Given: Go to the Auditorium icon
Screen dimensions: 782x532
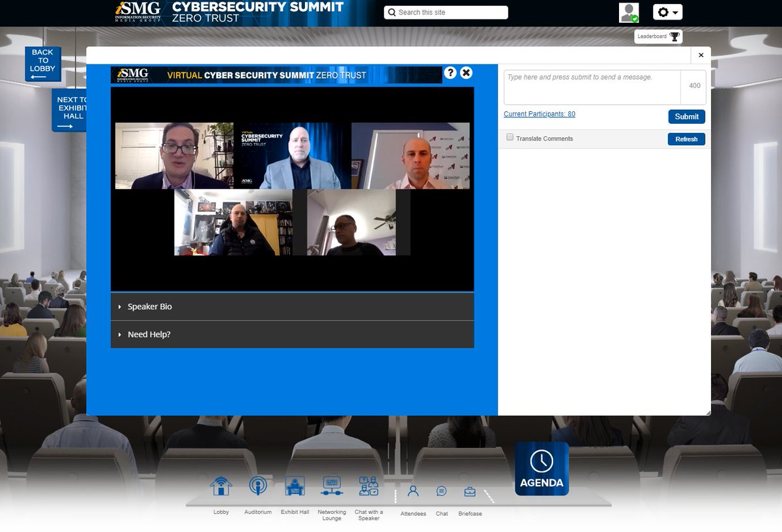Looking at the screenshot, I should [258, 487].
